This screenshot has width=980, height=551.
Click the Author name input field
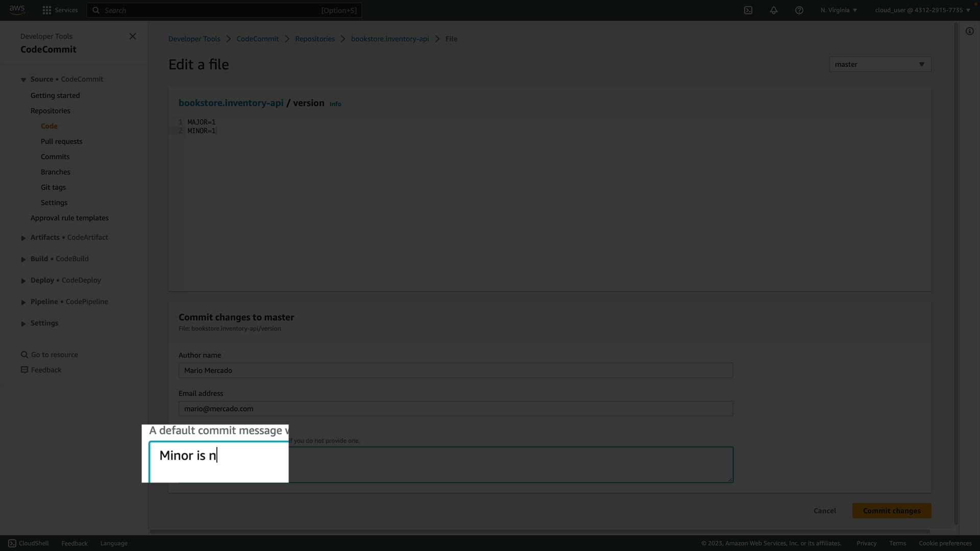coord(455,370)
